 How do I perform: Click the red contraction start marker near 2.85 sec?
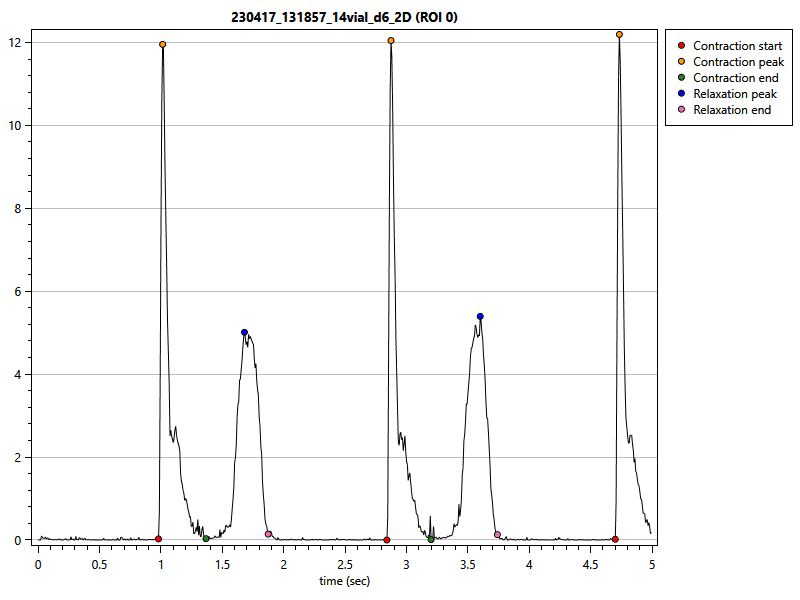coord(387,540)
